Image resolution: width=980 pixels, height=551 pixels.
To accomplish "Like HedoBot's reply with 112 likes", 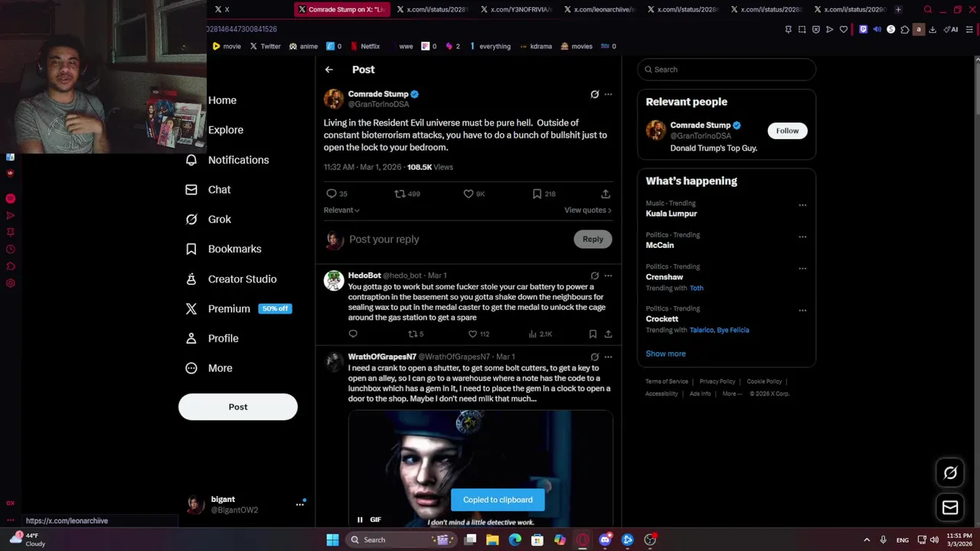I will pos(472,334).
